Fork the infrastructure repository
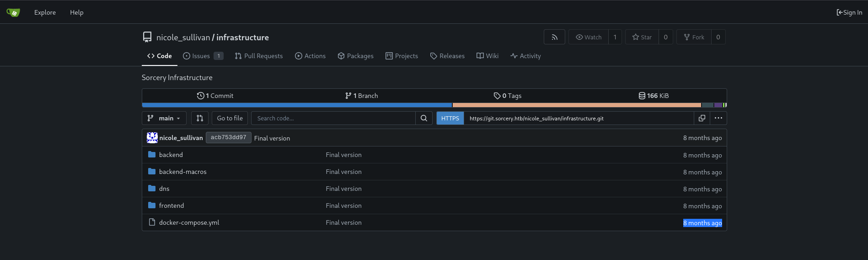 694,37
